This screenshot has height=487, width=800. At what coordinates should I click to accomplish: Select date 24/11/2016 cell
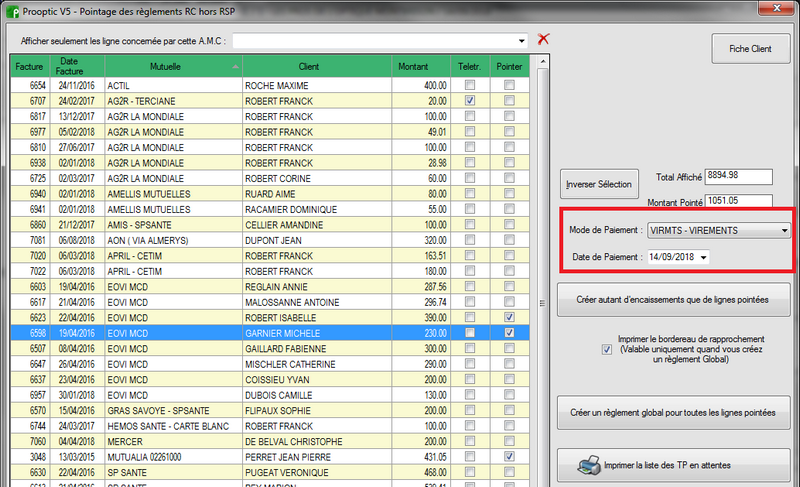(77, 85)
